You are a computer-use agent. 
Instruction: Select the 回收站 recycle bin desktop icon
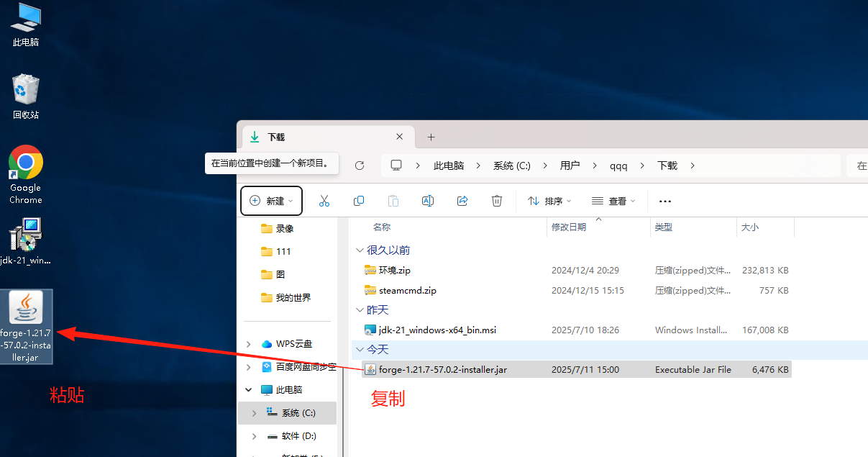(26, 96)
